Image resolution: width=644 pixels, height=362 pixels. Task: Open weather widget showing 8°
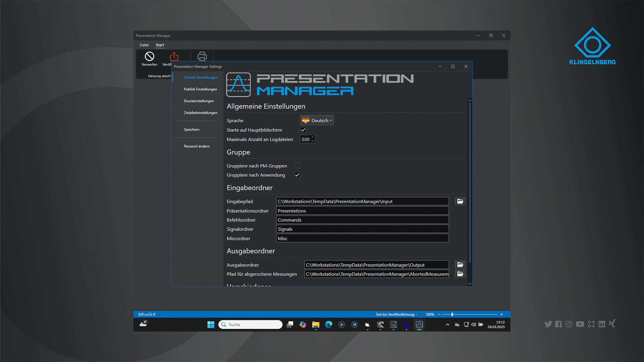(x=144, y=324)
